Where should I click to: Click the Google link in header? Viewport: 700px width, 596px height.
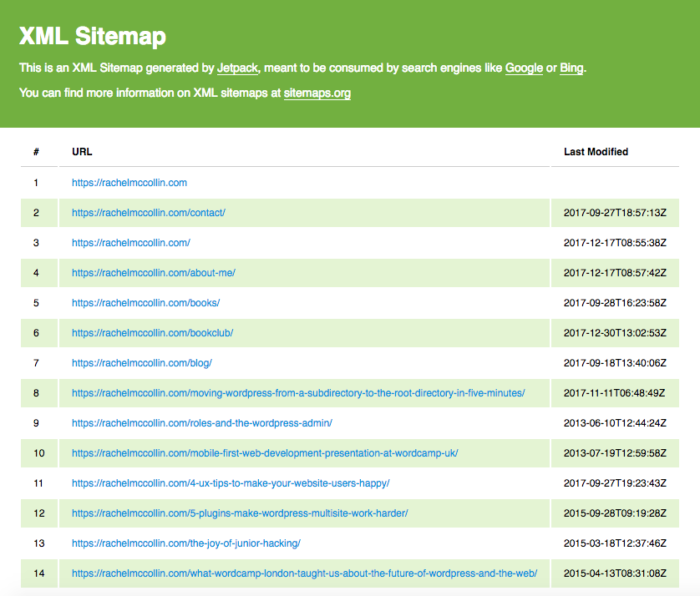coord(524,68)
